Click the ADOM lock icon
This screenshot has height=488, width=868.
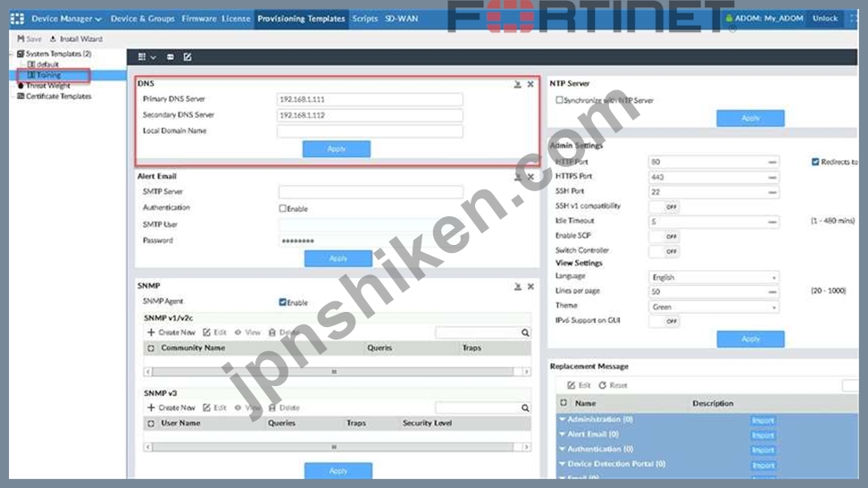(729, 18)
